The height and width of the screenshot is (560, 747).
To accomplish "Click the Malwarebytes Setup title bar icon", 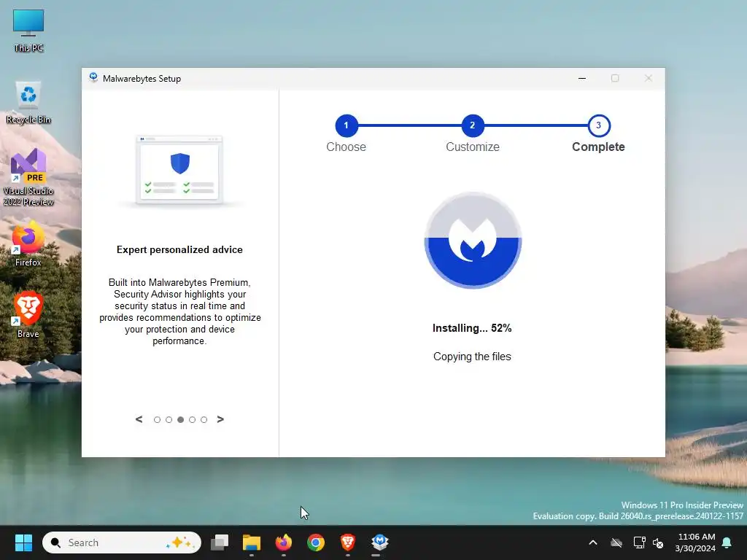I will click(x=93, y=77).
